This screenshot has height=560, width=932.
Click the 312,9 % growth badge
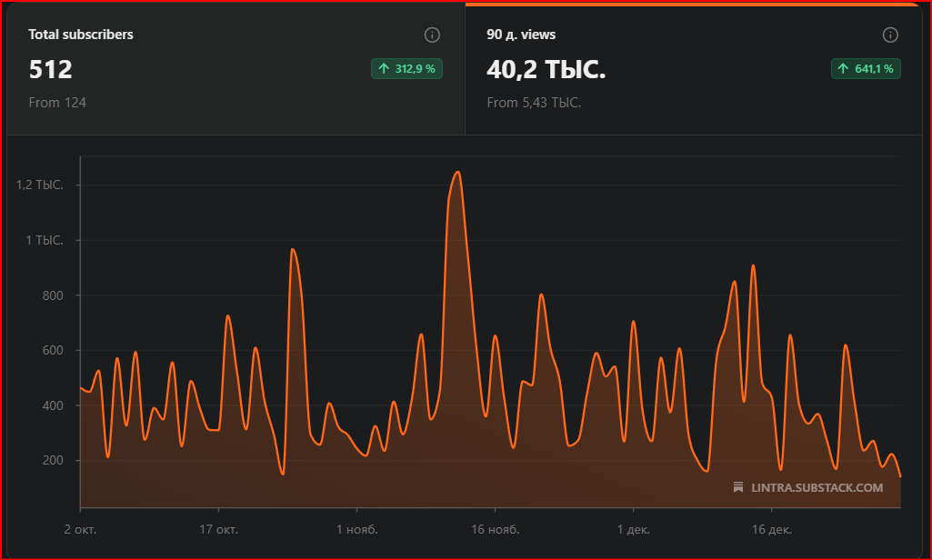pos(406,68)
